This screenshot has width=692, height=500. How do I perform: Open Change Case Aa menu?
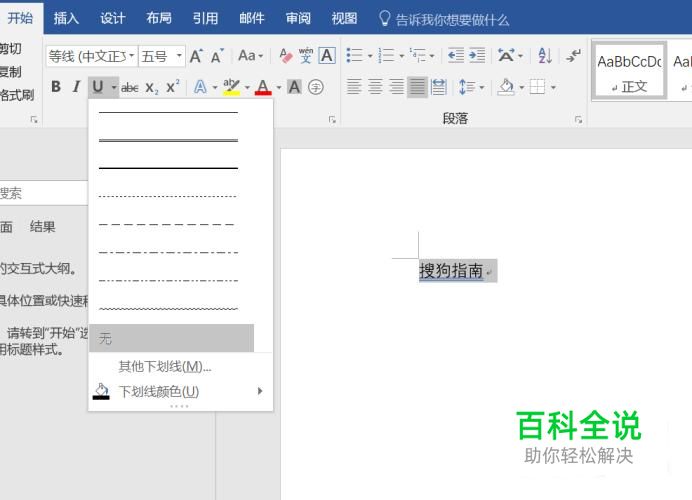pos(250,56)
